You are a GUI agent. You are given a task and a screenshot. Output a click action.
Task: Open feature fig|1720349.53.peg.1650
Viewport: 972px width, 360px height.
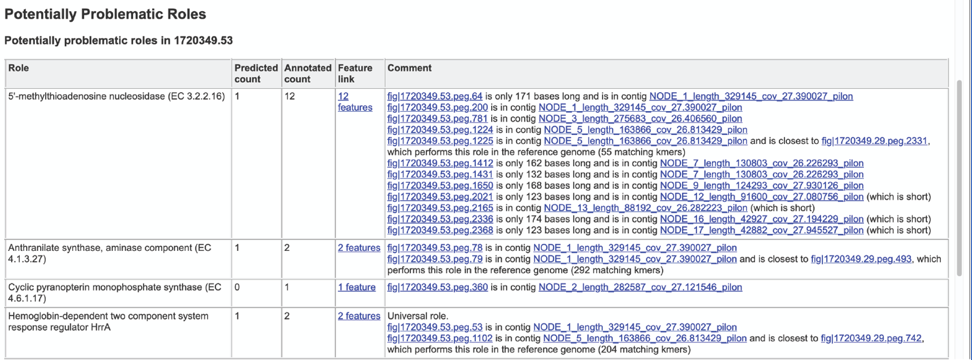[440, 186]
